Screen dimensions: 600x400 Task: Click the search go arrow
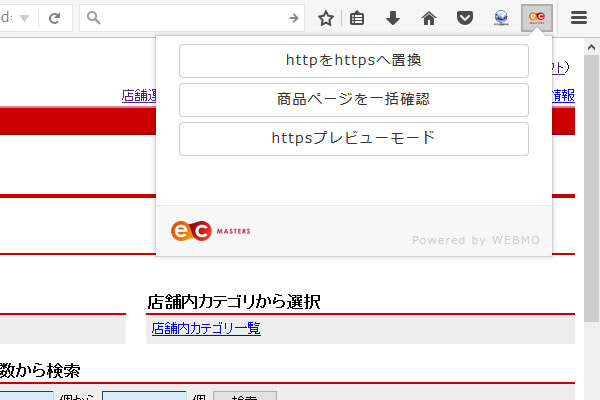click(294, 18)
